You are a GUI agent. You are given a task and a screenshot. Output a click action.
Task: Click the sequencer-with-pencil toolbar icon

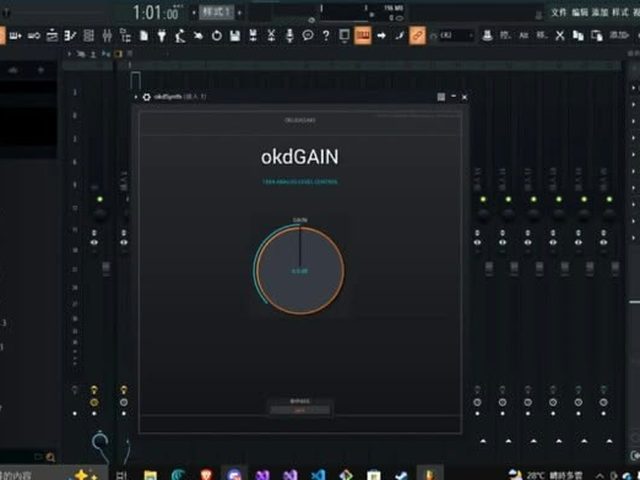(70, 36)
